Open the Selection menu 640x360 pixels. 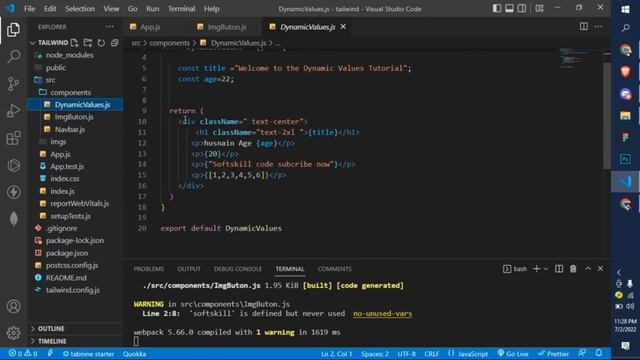click(80, 9)
